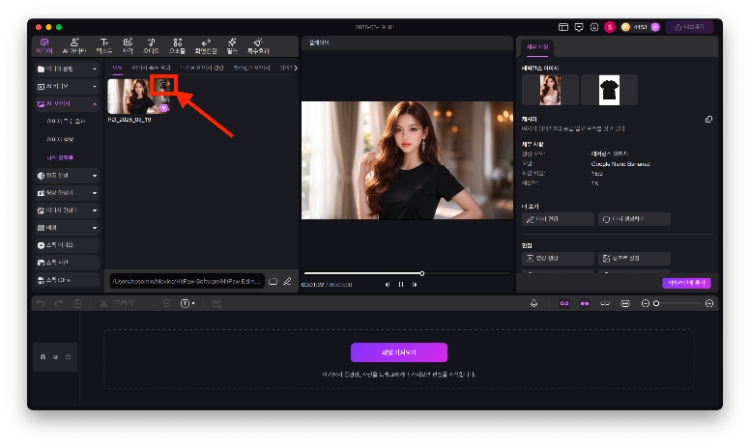Click the purple add-to-timeline button bottom right
750x446 pixels.
687,283
